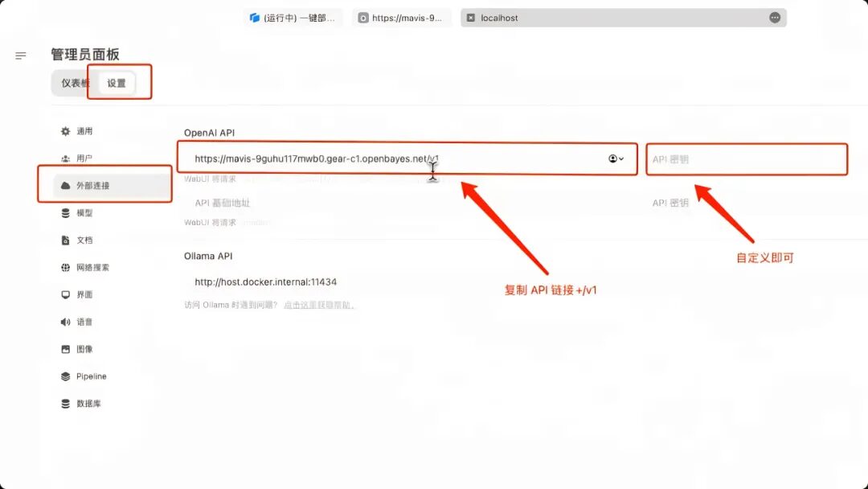Select the 设置 tab

[x=117, y=84]
